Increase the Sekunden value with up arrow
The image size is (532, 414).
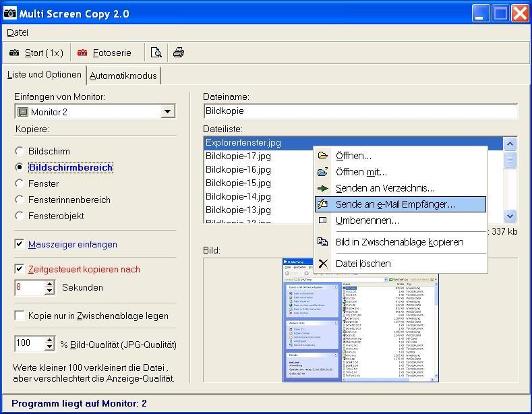[49, 284]
